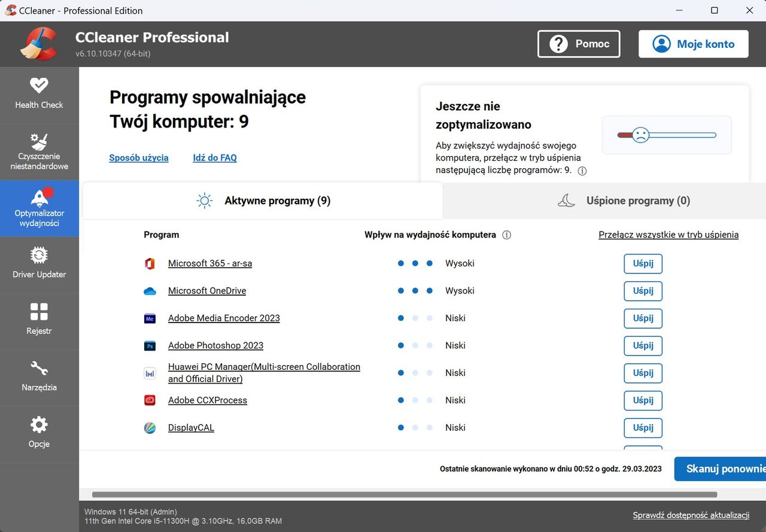Open Huawei PC Manager program details

point(264,373)
